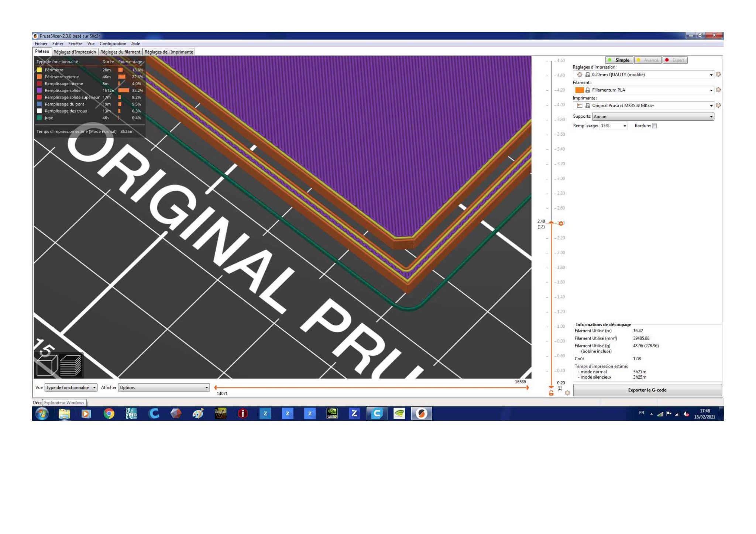Open Afficher Options dropdown
Viewport: 756px width, 534px height.
tap(164, 387)
